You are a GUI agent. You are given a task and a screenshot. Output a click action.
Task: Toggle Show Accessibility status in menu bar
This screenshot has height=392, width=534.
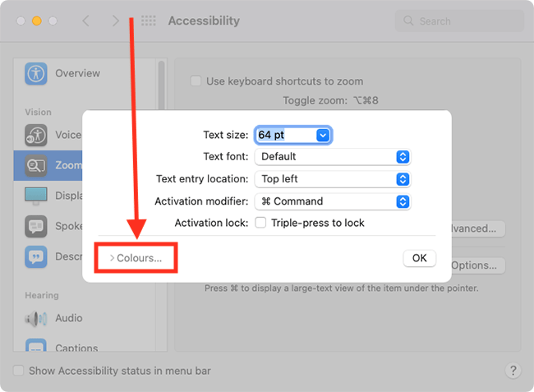(18, 371)
